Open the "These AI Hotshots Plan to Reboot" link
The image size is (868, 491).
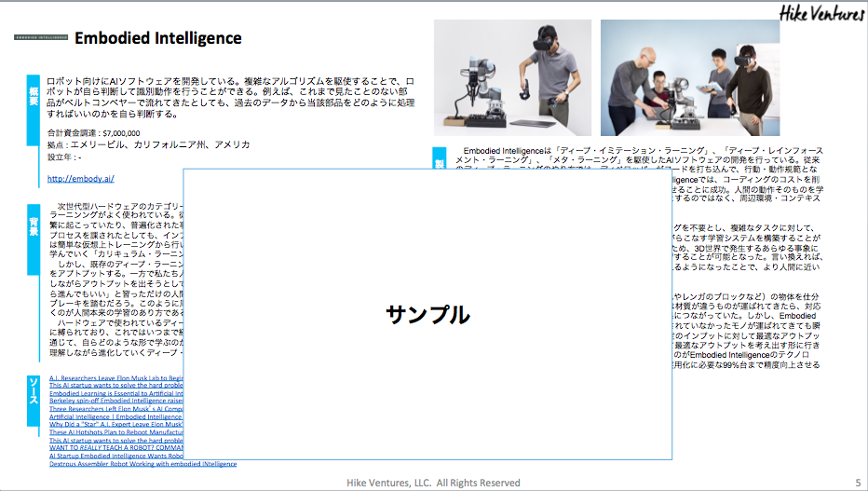[x=116, y=432]
